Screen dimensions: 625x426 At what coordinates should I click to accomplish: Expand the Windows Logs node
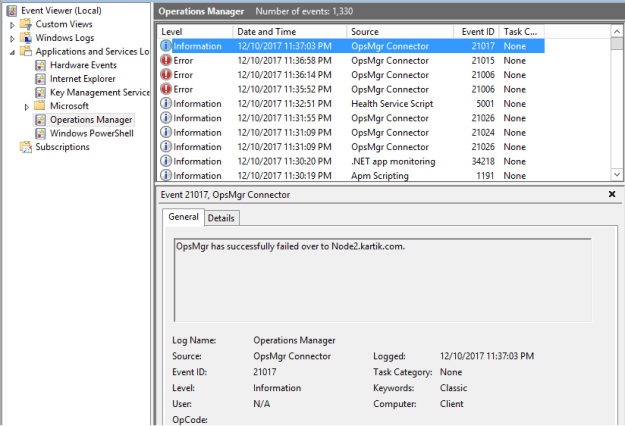click(12, 38)
